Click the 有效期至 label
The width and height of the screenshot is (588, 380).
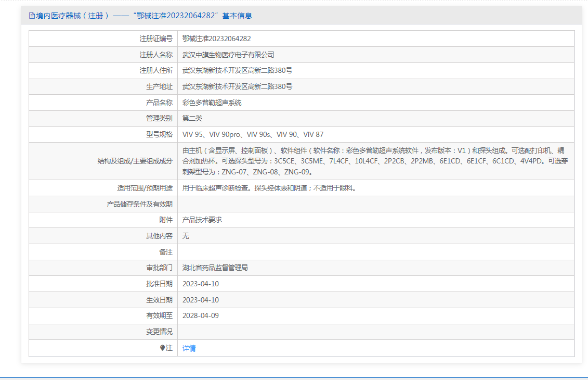pyautogui.click(x=160, y=316)
